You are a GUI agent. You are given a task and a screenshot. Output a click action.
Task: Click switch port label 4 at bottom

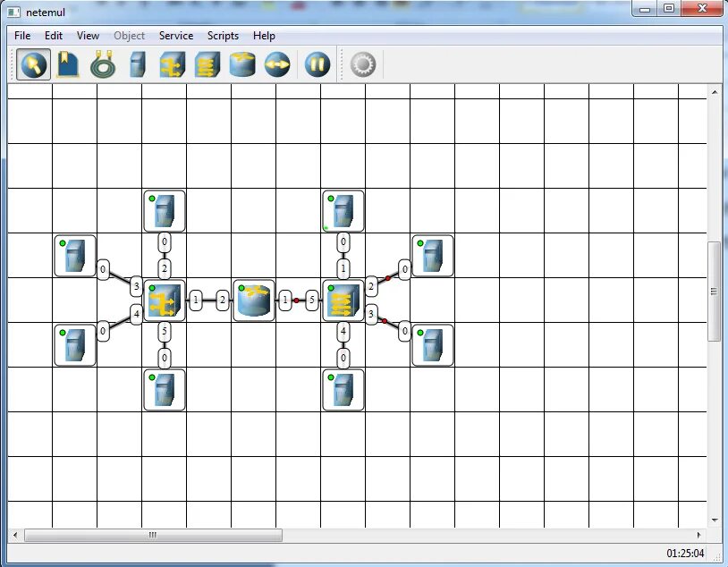pyautogui.click(x=343, y=331)
